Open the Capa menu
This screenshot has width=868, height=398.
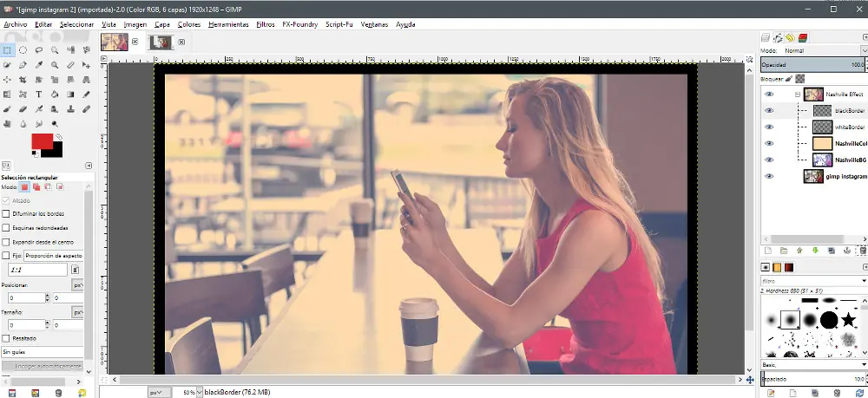(x=162, y=24)
